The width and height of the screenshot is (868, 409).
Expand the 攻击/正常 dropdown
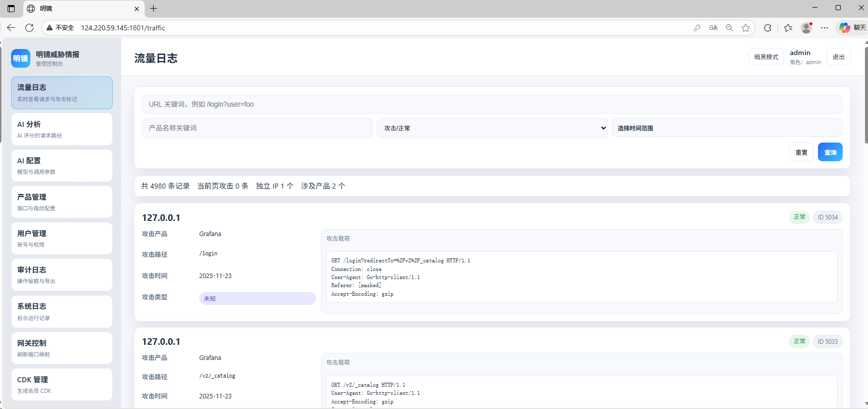click(x=492, y=128)
